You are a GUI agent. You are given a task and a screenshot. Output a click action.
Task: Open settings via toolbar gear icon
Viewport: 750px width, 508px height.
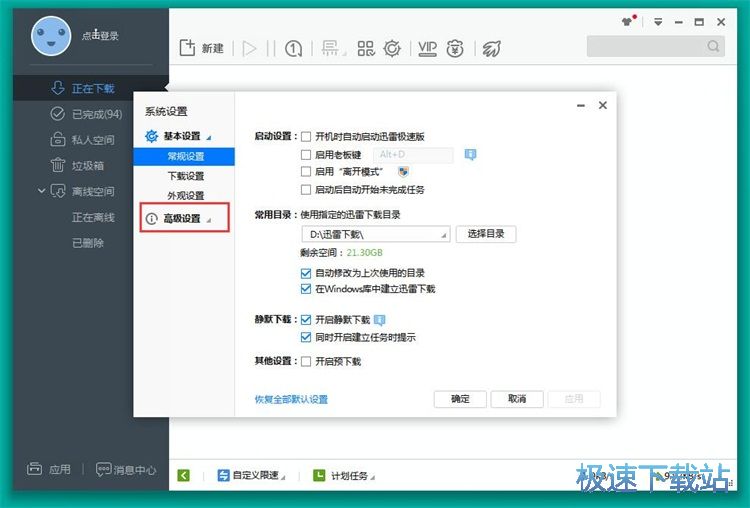(392, 48)
